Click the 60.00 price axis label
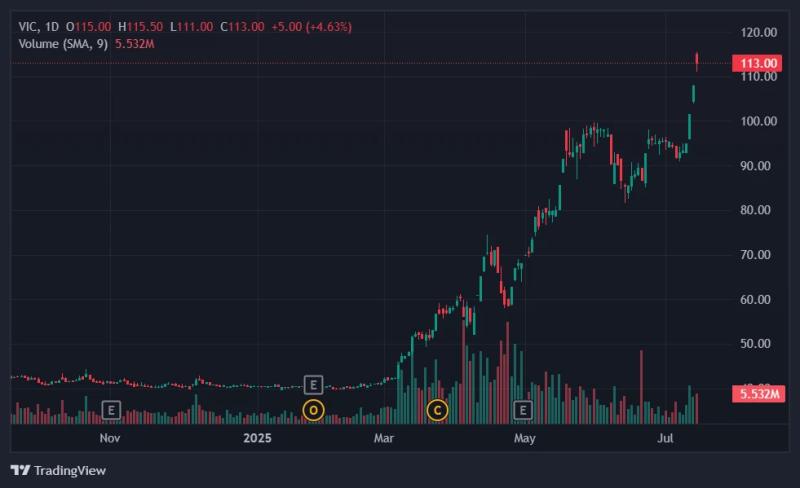The width and height of the screenshot is (800, 488). point(756,299)
